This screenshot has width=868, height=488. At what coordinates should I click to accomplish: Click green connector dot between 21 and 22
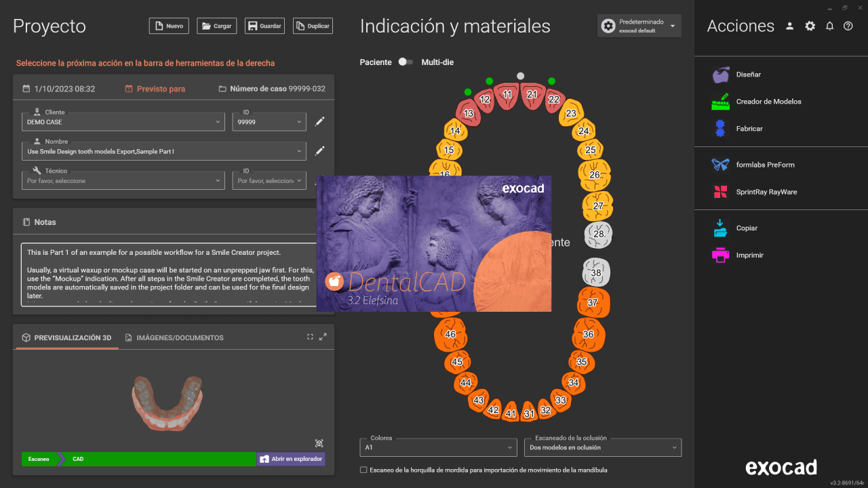[552, 81]
